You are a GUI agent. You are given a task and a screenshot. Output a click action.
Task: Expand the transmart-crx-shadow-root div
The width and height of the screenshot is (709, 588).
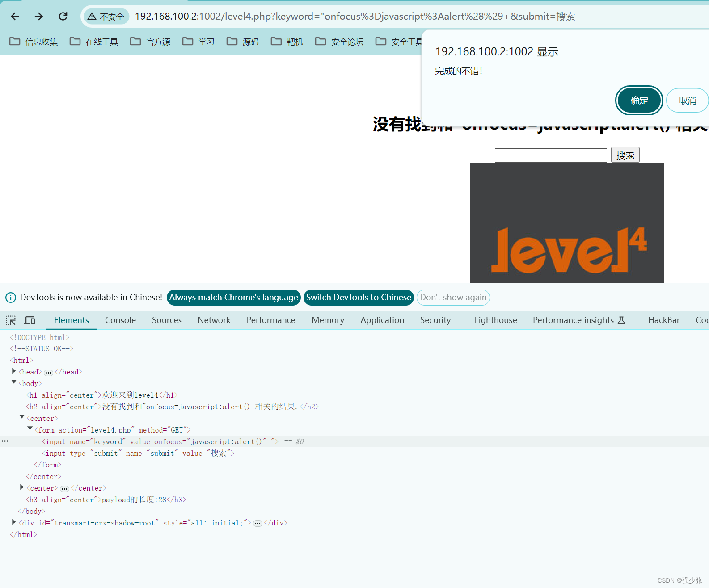pos(14,522)
